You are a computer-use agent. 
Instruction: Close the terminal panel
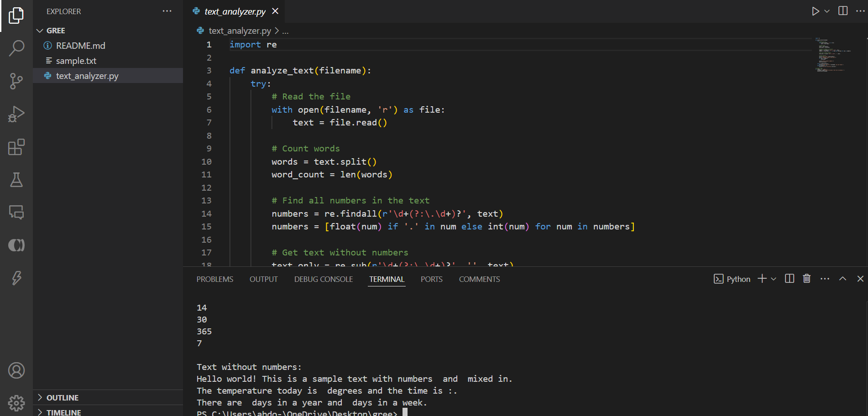[860, 279]
